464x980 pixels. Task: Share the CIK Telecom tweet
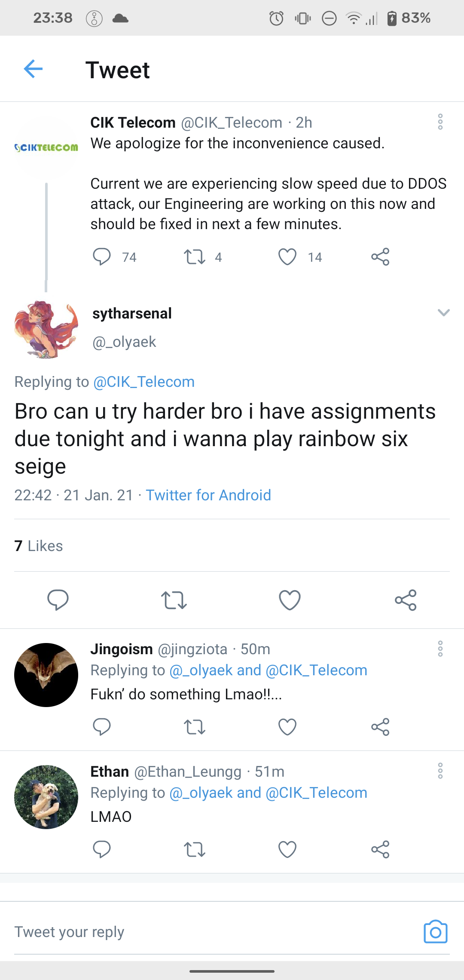(380, 257)
